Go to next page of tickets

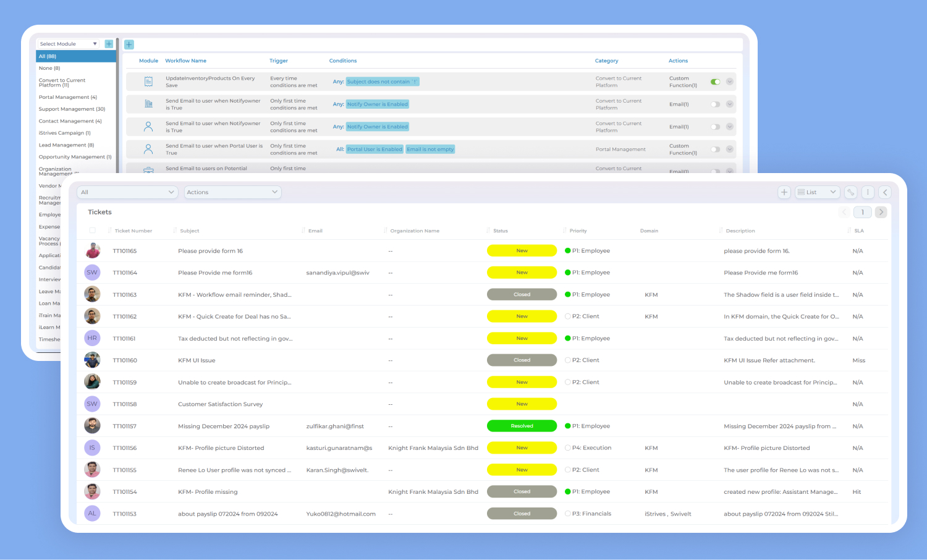click(881, 212)
